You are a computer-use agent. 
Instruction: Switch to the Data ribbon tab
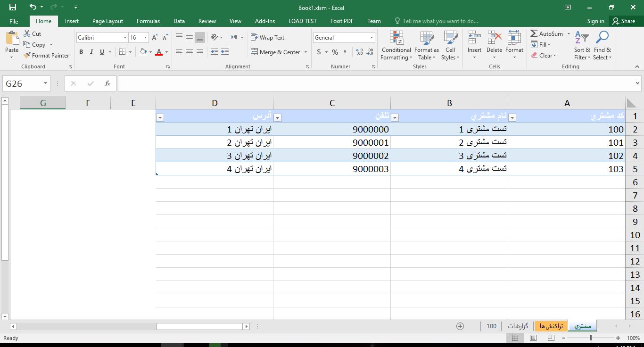click(x=179, y=21)
